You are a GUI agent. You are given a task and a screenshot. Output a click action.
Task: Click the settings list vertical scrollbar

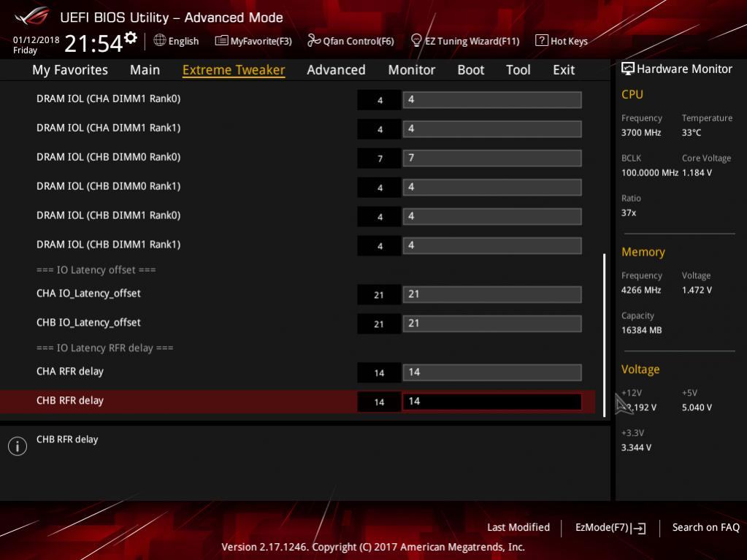[x=604, y=335]
